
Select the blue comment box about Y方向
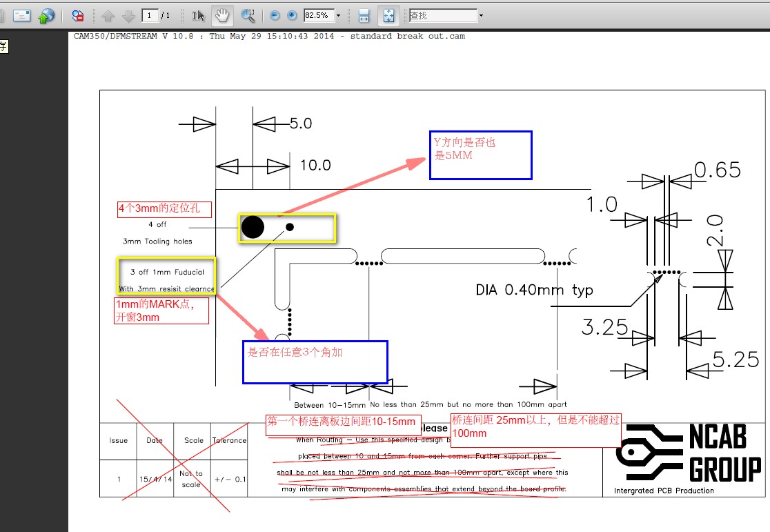tap(481, 155)
